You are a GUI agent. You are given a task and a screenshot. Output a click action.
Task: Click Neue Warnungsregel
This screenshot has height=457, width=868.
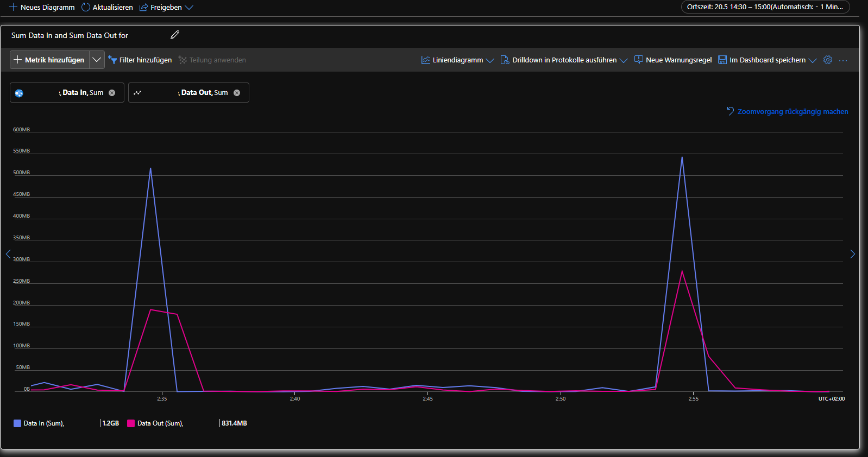[673, 60]
